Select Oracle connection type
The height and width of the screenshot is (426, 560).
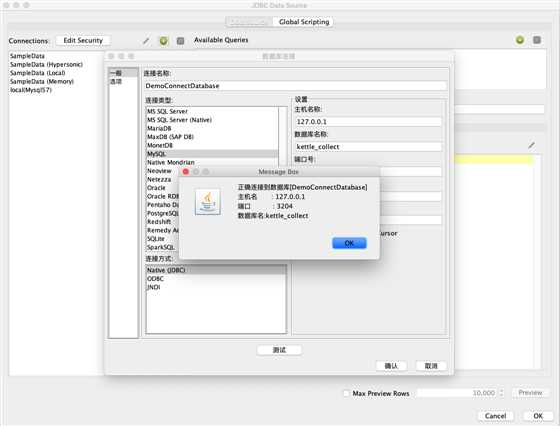(x=156, y=188)
